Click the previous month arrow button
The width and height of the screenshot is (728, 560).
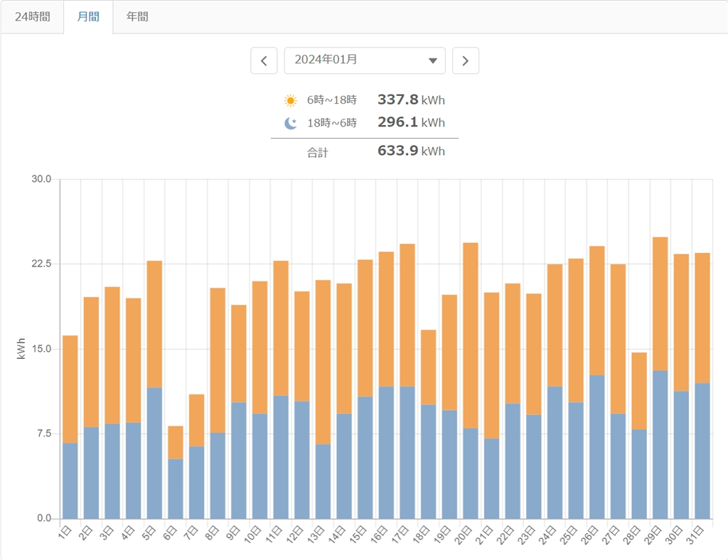[264, 60]
